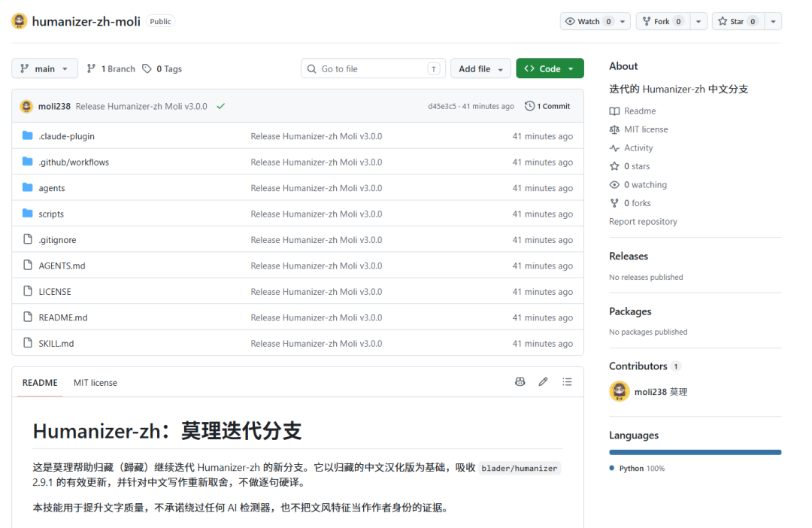Click the pulse icon beside Activity
This screenshot has height=528, width=812.
coord(614,148)
